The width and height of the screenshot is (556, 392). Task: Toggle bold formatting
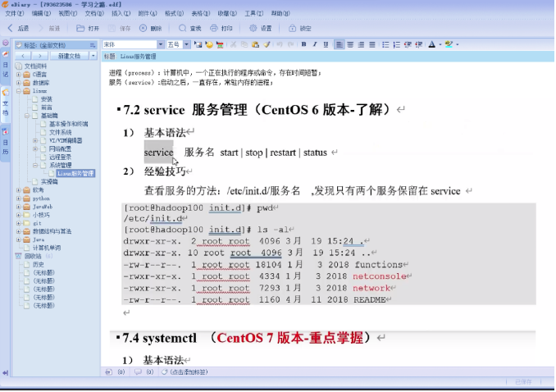303,44
